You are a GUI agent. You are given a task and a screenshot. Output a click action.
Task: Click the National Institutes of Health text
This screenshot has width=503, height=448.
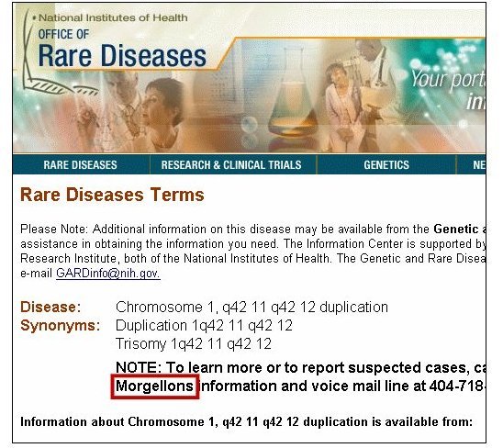[113, 18]
